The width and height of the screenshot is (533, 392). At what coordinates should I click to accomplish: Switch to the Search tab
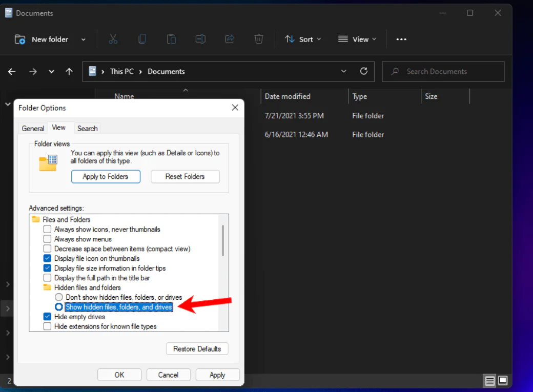click(x=87, y=128)
